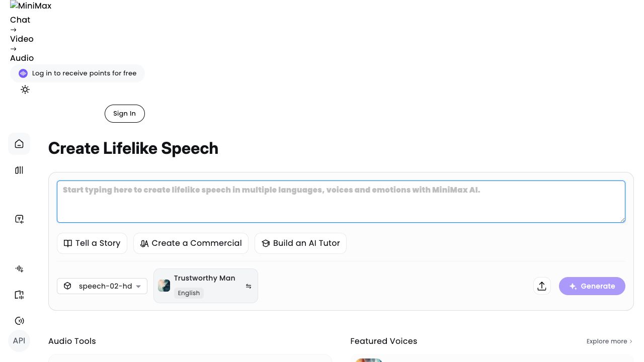This screenshot has width=644, height=362.
Task: Switch voice using the swap arrows
Action: click(249, 286)
